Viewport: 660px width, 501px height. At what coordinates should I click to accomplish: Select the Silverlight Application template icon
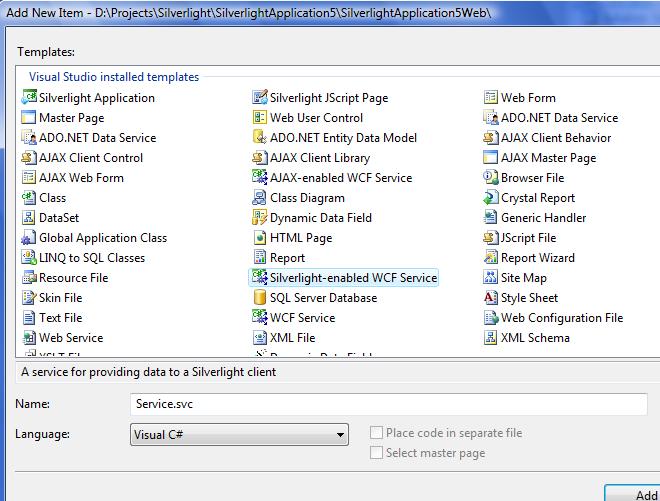[29, 98]
